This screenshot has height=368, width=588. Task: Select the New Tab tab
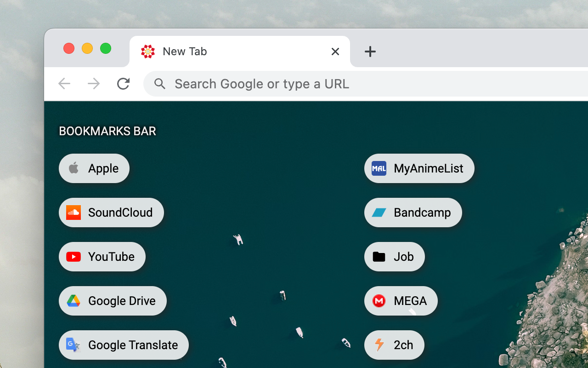coord(230,52)
